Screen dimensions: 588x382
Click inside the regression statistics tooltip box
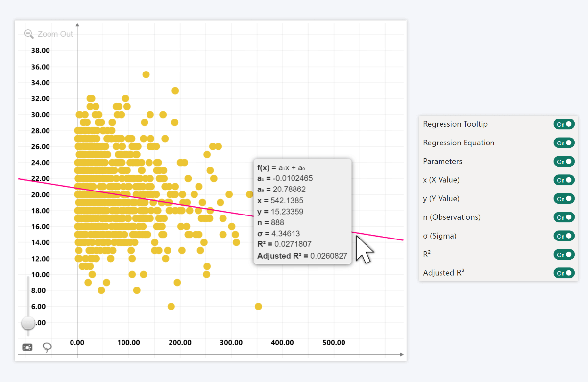click(x=302, y=211)
